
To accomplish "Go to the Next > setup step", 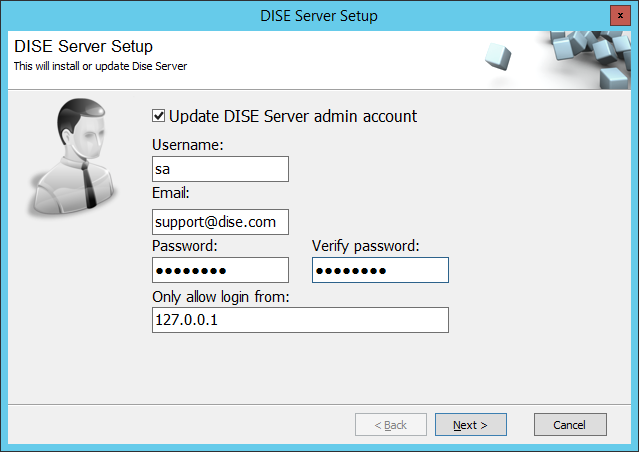I will tap(471, 425).
